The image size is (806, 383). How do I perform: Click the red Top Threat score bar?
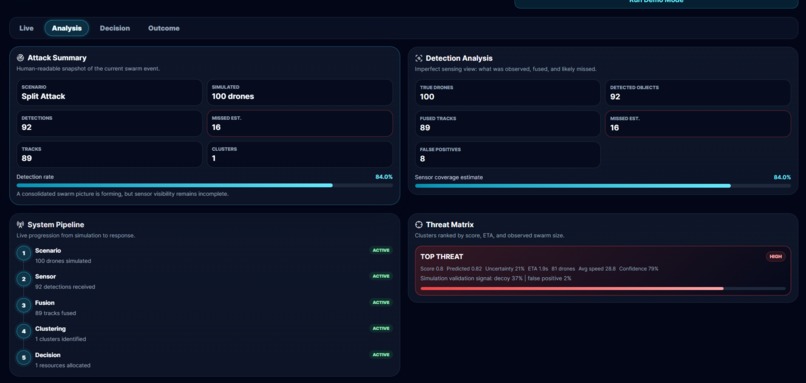tap(603, 288)
